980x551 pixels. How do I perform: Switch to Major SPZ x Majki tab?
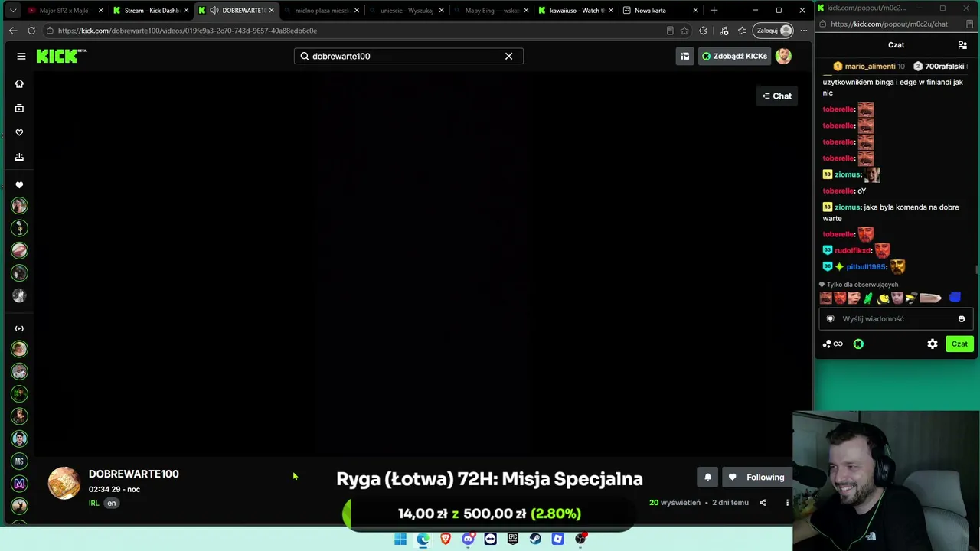[x=64, y=11]
